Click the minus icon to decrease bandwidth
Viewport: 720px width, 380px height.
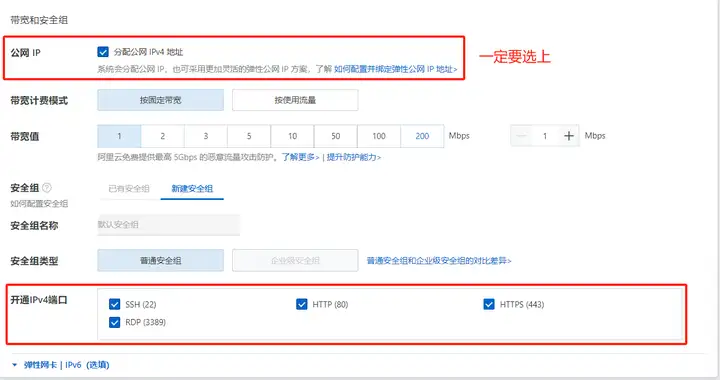pyautogui.click(x=522, y=136)
